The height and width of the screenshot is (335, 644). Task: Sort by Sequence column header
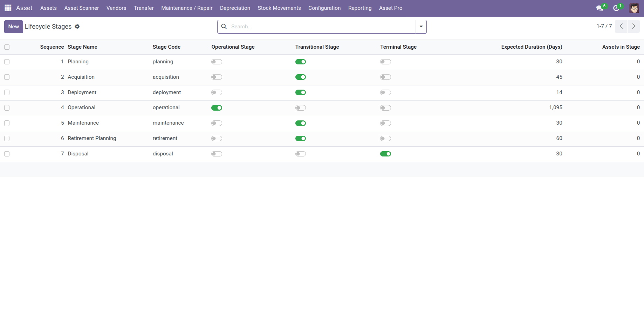tap(52, 47)
